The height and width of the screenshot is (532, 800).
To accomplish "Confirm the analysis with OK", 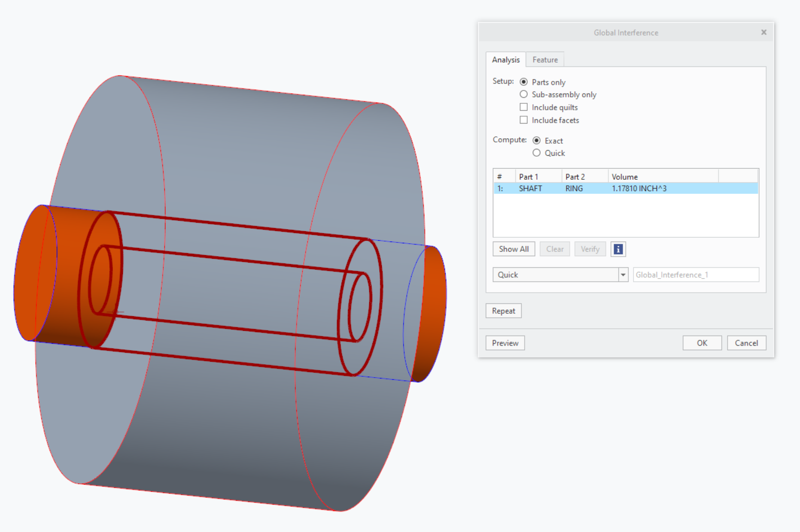I will (702, 343).
